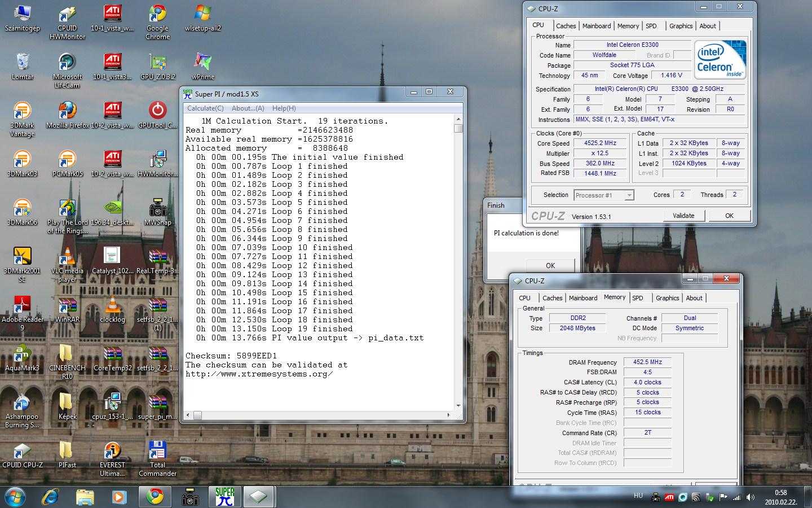Click the Windows Start orb

[x=16, y=496]
